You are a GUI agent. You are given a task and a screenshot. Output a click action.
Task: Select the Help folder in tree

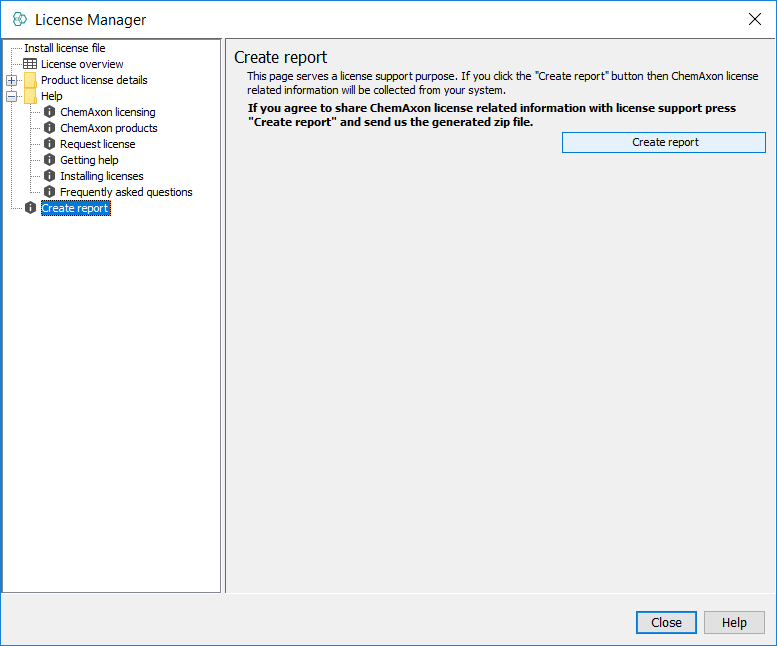[51, 96]
